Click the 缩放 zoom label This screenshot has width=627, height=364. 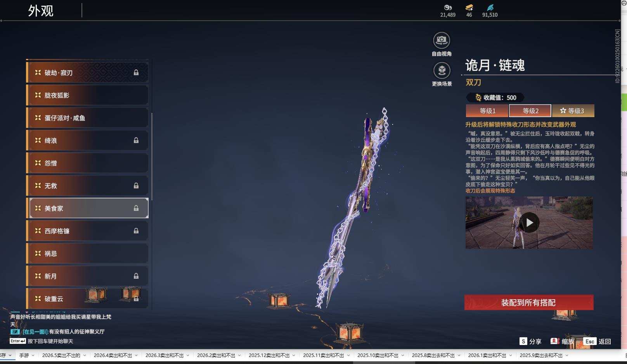tap(568, 342)
